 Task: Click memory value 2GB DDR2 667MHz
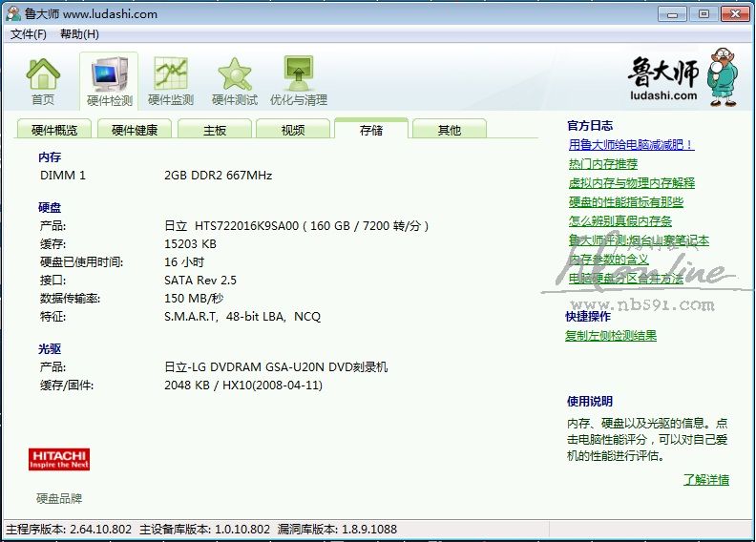tap(218, 176)
